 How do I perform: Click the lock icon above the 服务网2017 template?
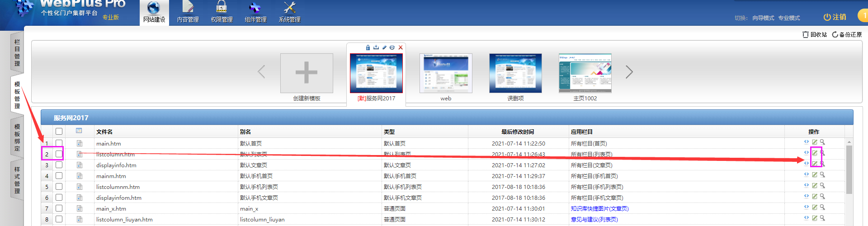point(368,47)
